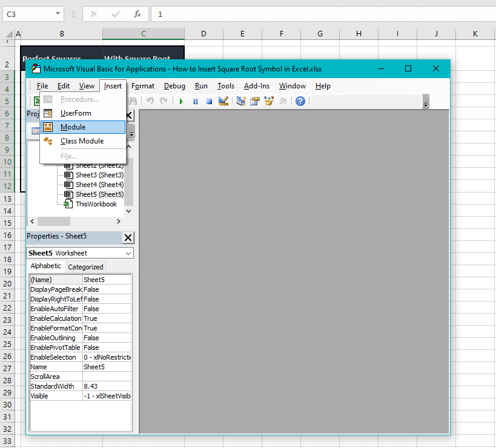Open Find using the binoculars icon
The width and height of the screenshot is (496, 448).
pos(133,101)
